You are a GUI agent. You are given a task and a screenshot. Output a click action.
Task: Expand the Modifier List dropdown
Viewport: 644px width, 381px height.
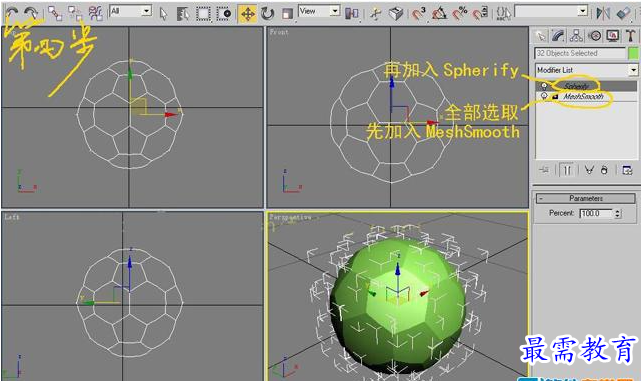pyautogui.click(x=586, y=70)
